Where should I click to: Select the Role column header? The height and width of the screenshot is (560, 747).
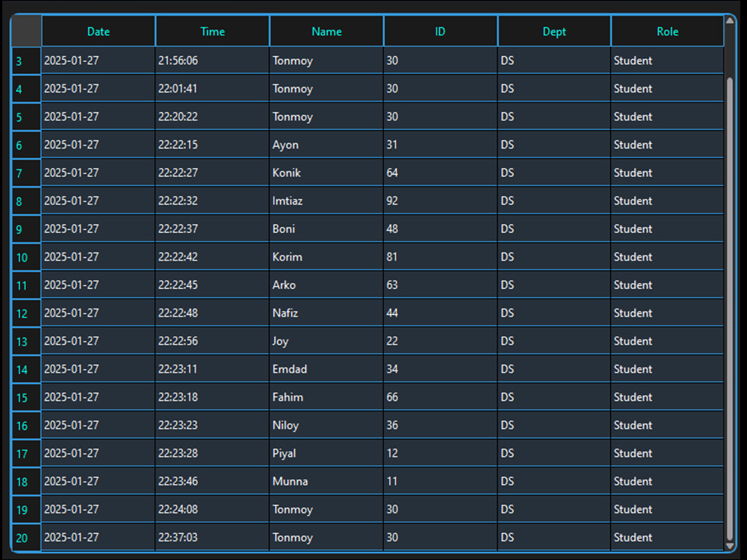[x=667, y=31]
